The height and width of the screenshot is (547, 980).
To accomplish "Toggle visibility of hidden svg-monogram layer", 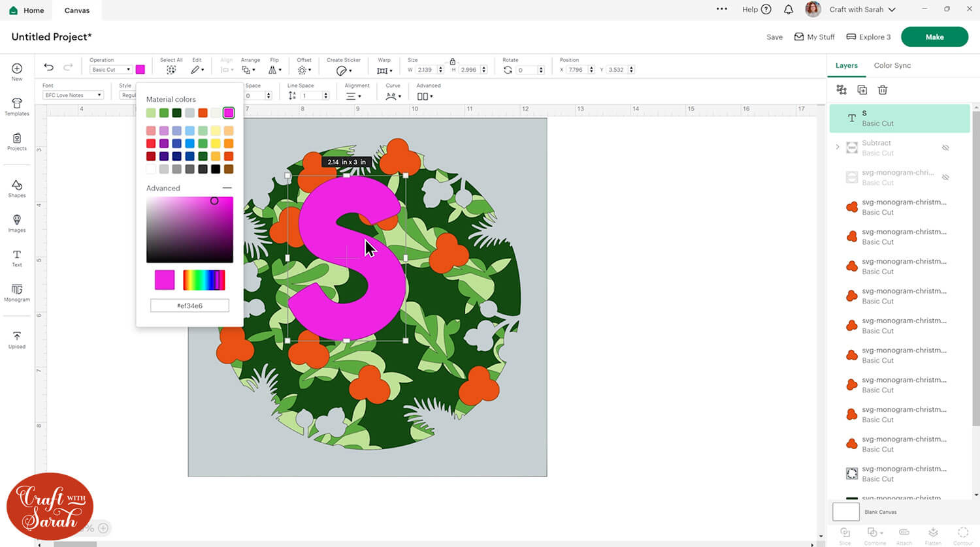I will [945, 178].
